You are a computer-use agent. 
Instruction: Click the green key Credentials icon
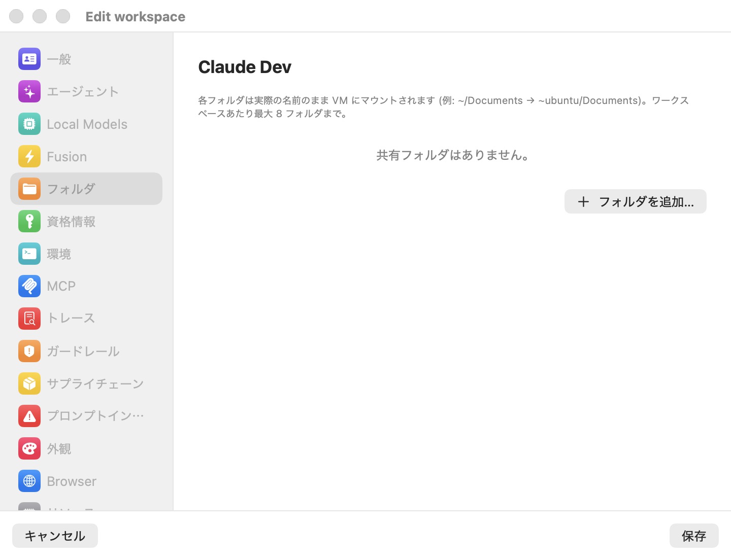(x=29, y=221)
